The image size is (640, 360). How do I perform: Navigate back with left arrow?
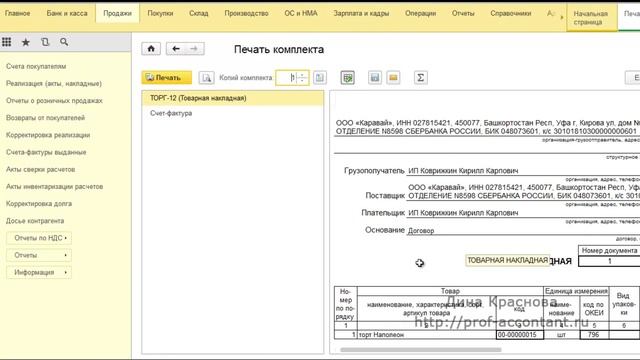[176, 49]
